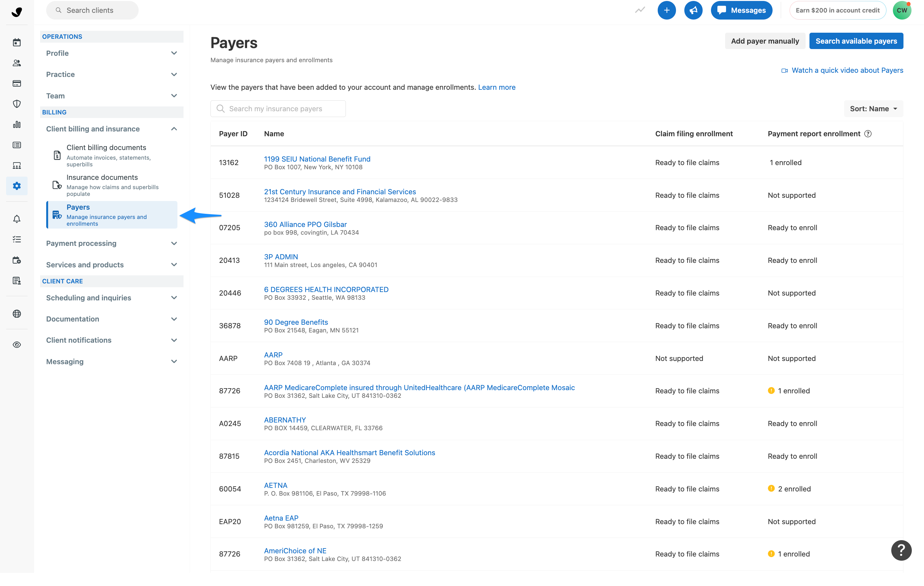Expand Scheduling and inquiries section

[111, 298]
